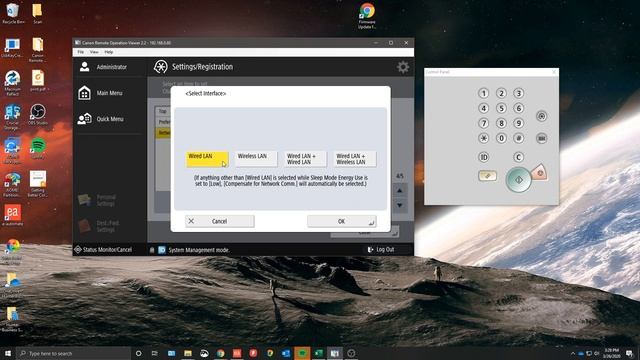Click the Windows Start button

pos(8,353)
